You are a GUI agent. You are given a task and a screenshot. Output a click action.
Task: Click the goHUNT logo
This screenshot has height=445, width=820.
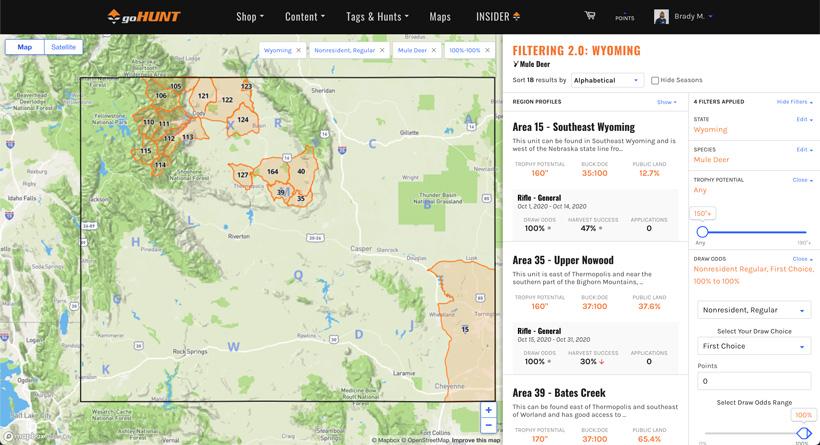tap(143, 17)
